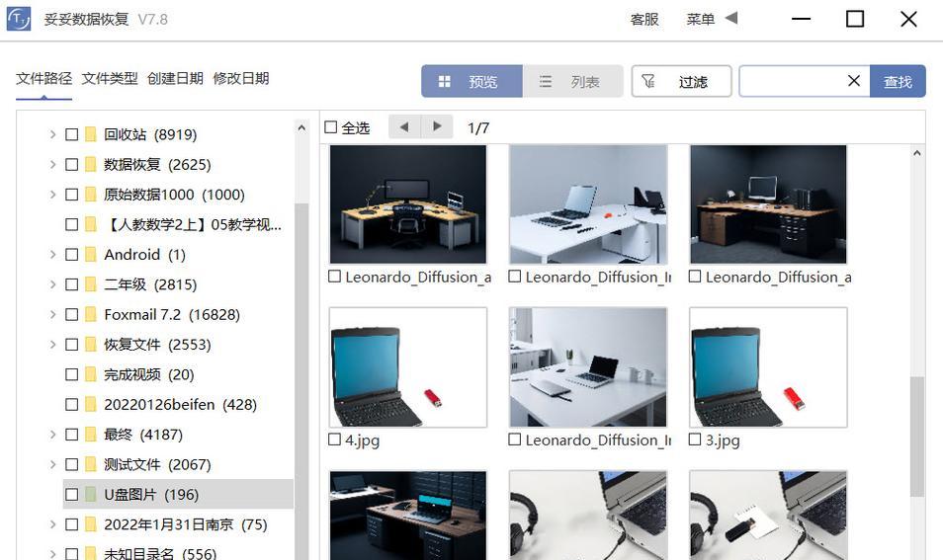This screenshot has width=943, height=560.
Task: Click in the search text field
Action: [791, 81]
